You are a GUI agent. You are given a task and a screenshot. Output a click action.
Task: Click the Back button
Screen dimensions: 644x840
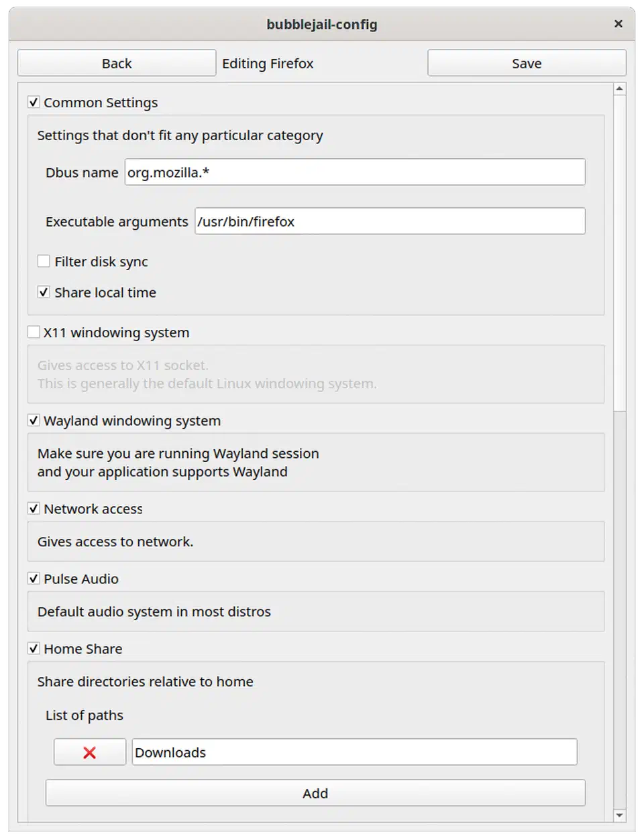[116, 62]
